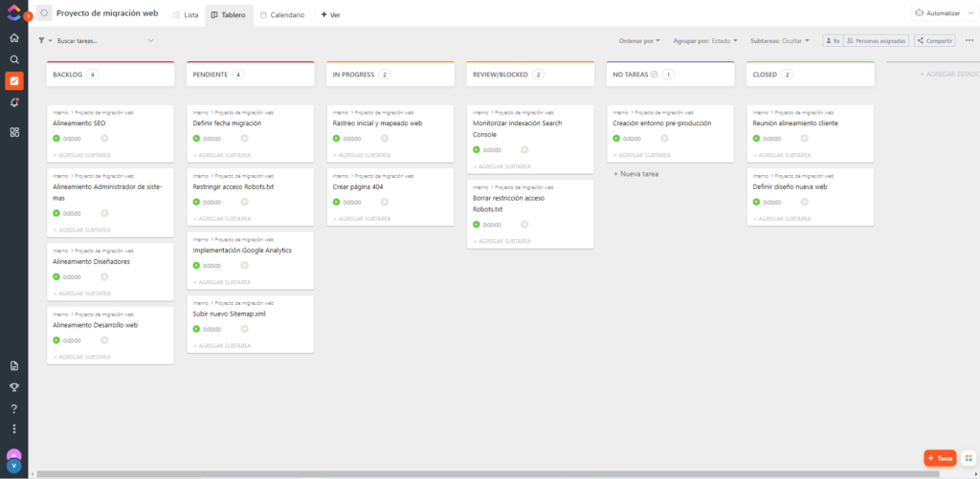This screenshot has width=980, height=479.
Task: Open the filter dropdown arrow next to funnel
Action: 50,40
